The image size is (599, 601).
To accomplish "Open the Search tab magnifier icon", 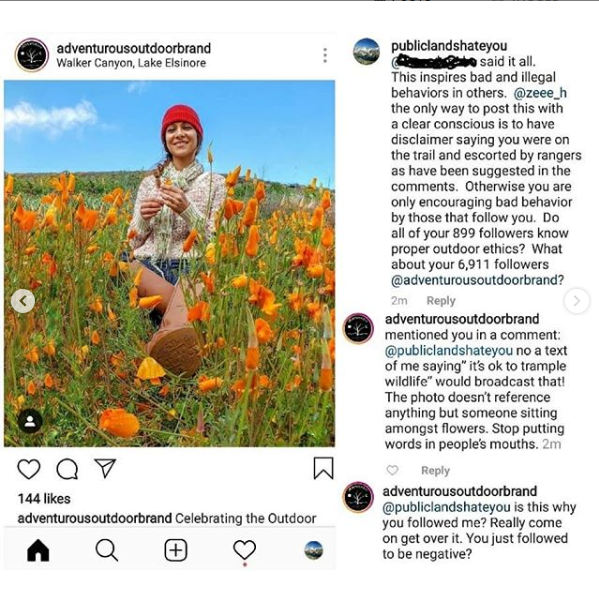I will pos(107,550).
